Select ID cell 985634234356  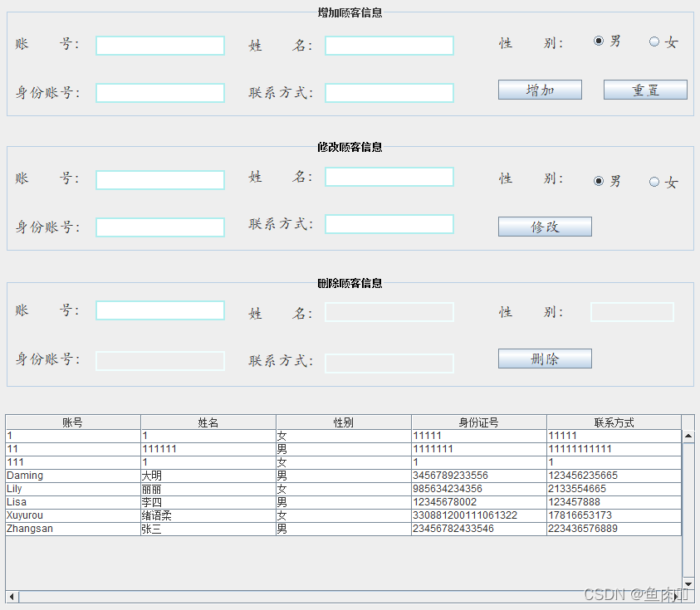click(x=479, y=489)
